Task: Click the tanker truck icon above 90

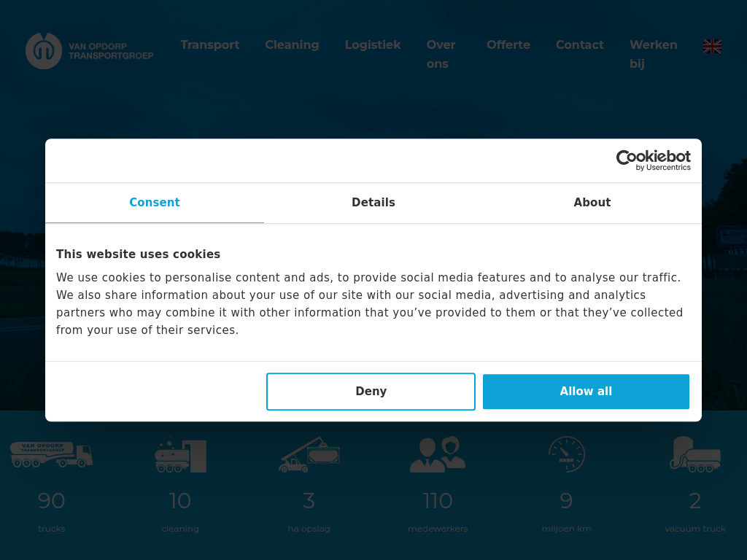Action: [x=51, y=454]
